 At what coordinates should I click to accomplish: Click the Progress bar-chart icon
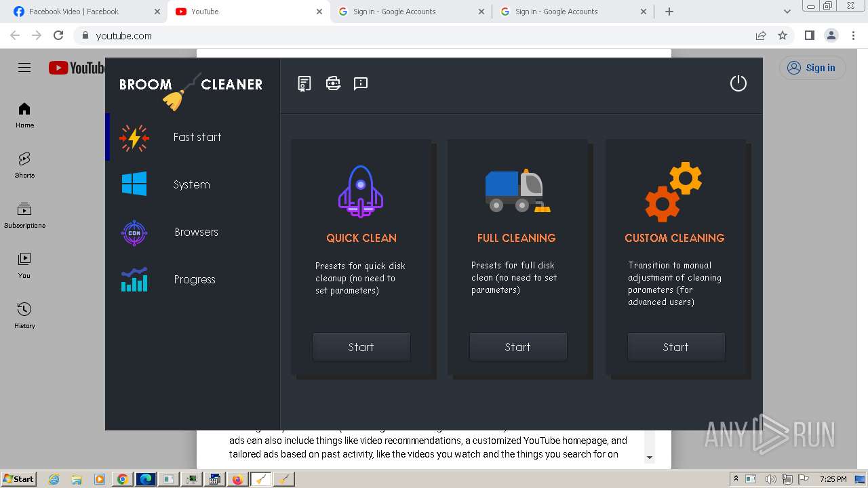134,279
